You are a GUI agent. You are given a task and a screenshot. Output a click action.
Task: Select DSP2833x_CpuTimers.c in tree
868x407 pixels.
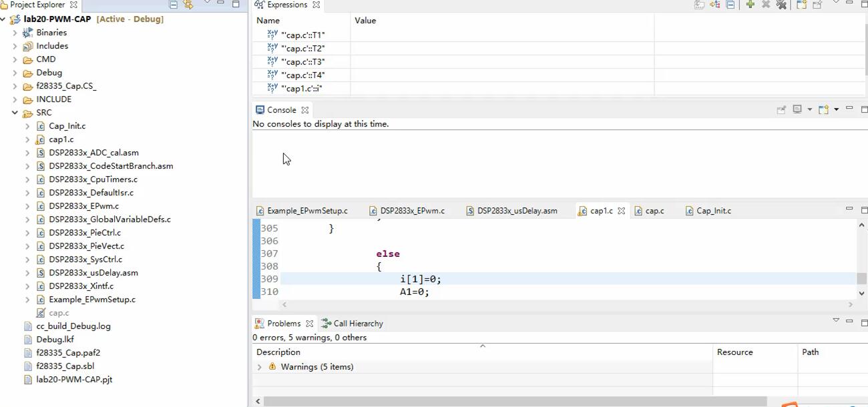[x=93, y=179]
